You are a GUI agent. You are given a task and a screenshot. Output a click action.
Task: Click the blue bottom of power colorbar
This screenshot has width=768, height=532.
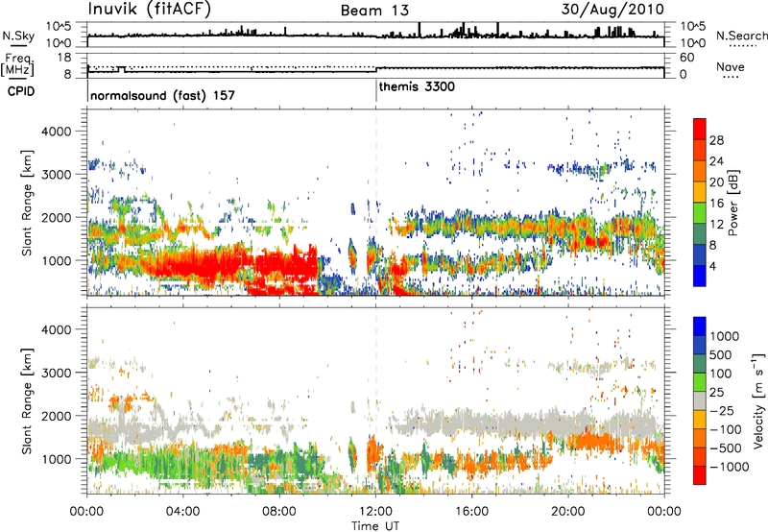coord(700,277)
